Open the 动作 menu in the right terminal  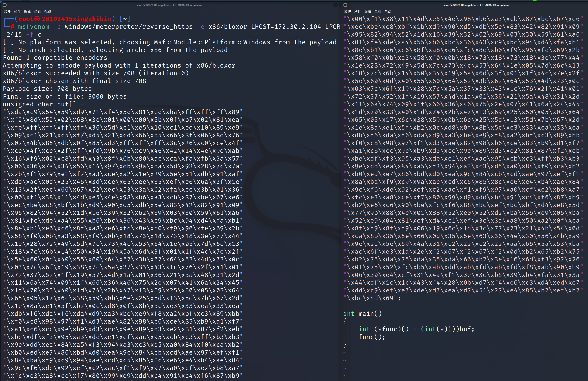pyautogui.click(x=357, y=11)
